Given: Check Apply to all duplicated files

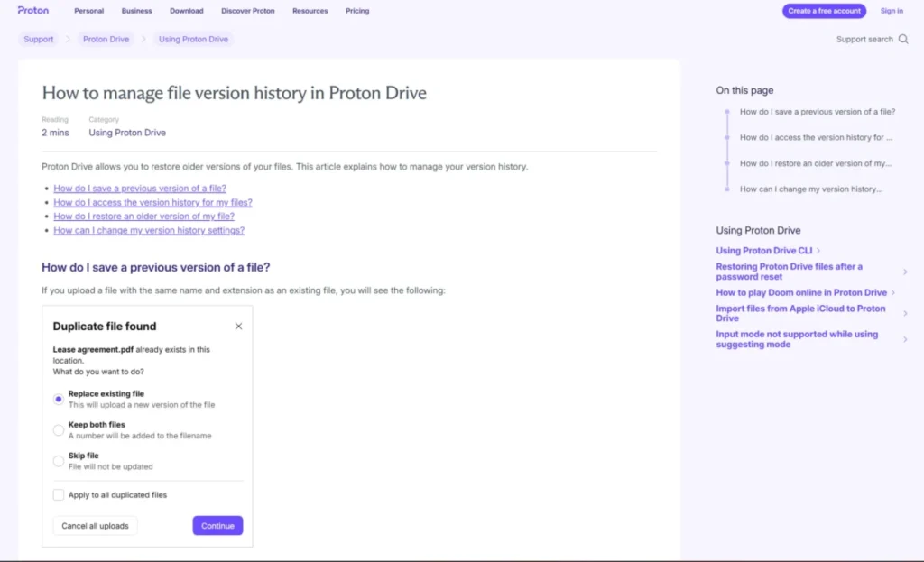Looking at the screenshot, I should pos(59,495).
